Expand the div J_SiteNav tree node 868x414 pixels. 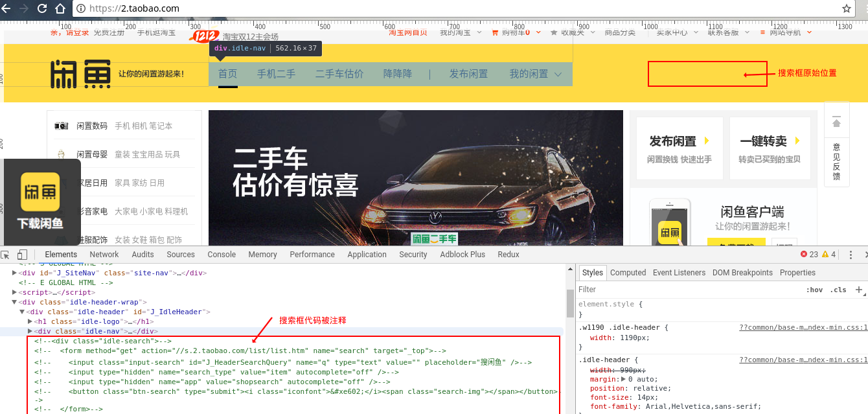[14, 273]
